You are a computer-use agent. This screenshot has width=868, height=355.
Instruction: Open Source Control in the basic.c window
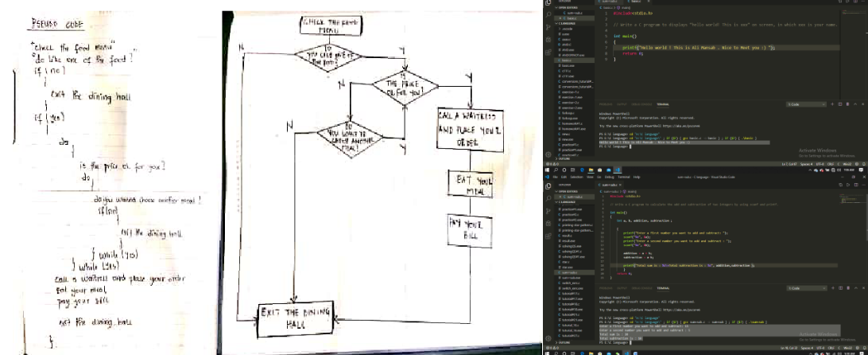click(548, 25)
